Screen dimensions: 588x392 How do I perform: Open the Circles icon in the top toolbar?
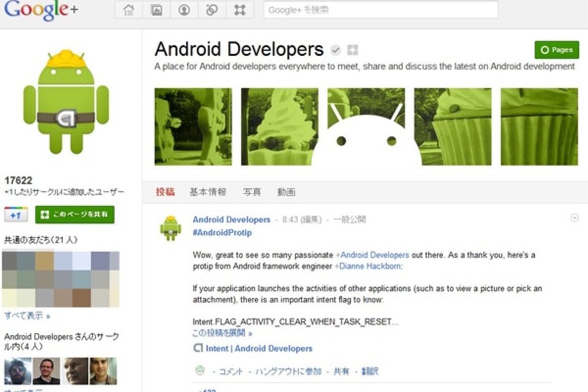tap(212, 10)
